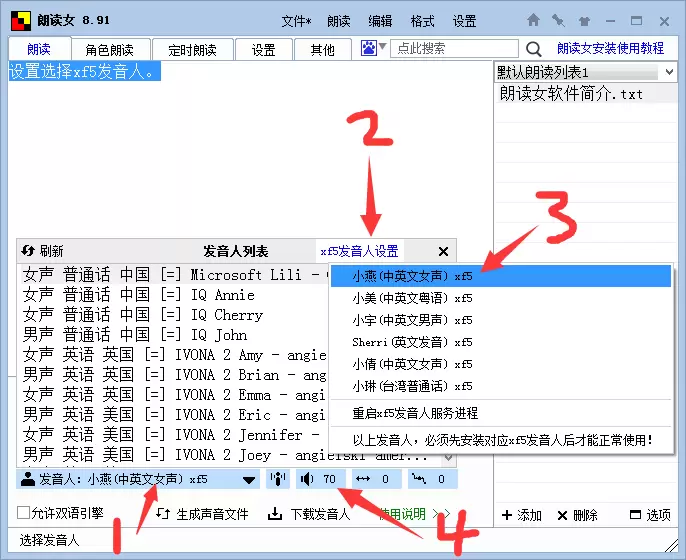Image resolution: width=686 pixels, height=560 pixels.
Task: Open the 发音人 voice selector dropdown
Action: pos(138,479)
